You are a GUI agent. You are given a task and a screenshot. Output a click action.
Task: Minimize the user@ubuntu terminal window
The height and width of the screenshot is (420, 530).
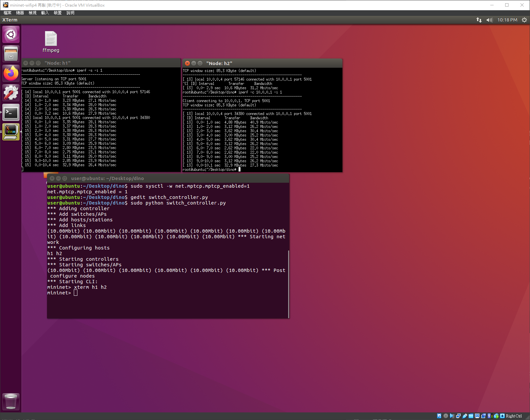(58, 178)
